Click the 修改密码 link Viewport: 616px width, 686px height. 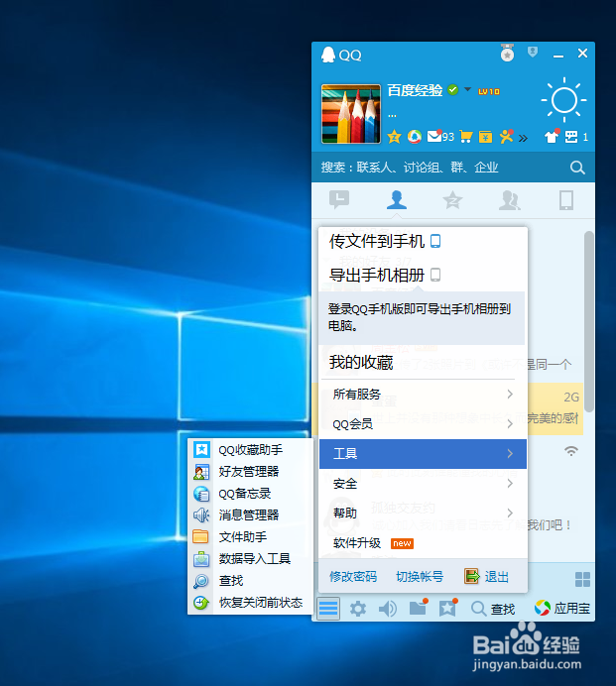tap(353, 577)
